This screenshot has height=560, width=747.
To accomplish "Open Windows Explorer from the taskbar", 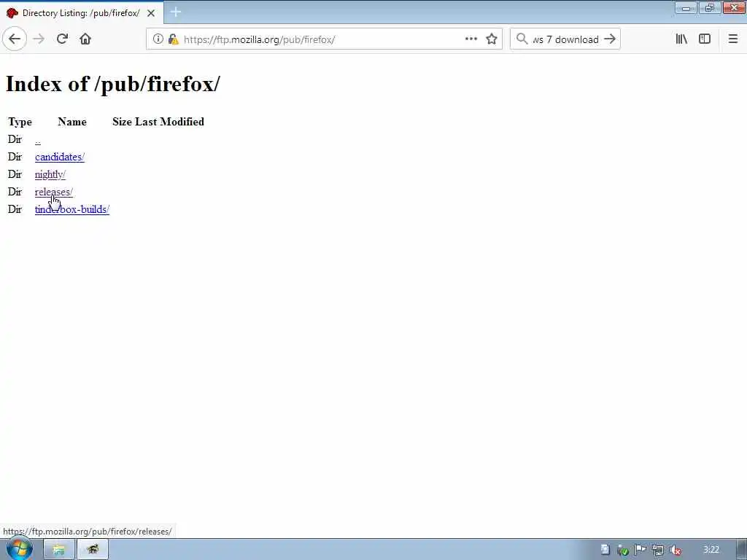I will [x=58, y=550].
